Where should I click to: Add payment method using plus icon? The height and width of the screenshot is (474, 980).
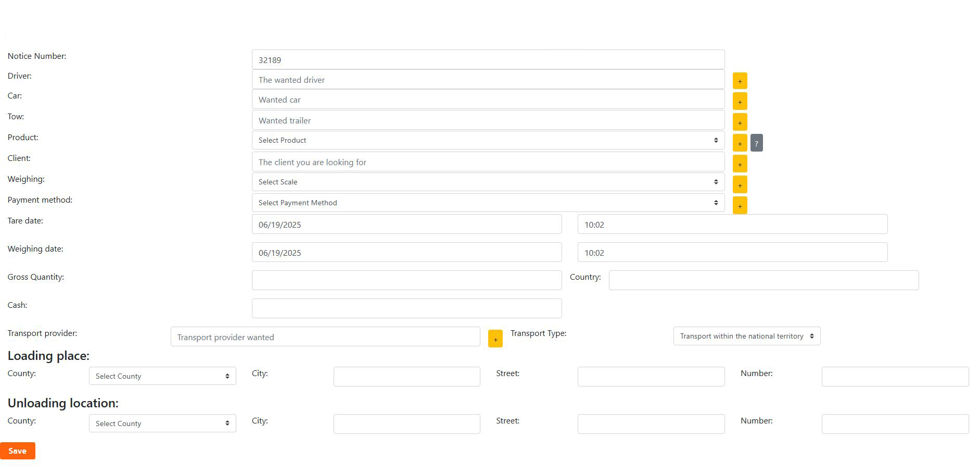pos(740,206)
